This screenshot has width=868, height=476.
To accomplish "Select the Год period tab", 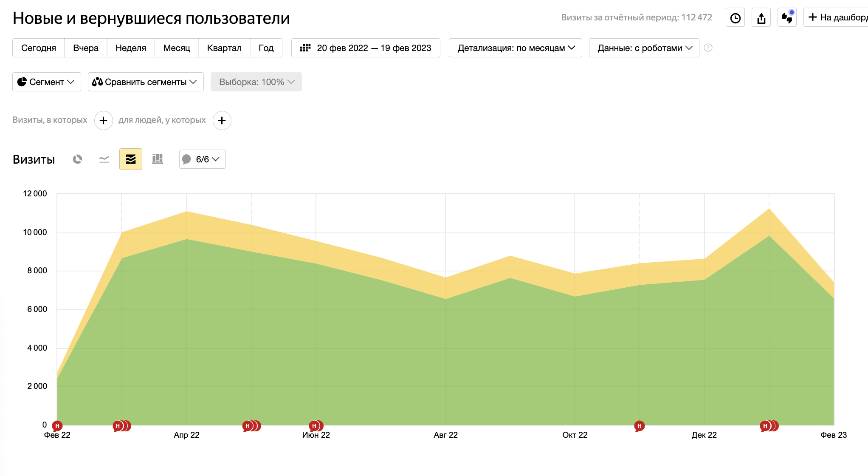I will (x=266, y=48).
